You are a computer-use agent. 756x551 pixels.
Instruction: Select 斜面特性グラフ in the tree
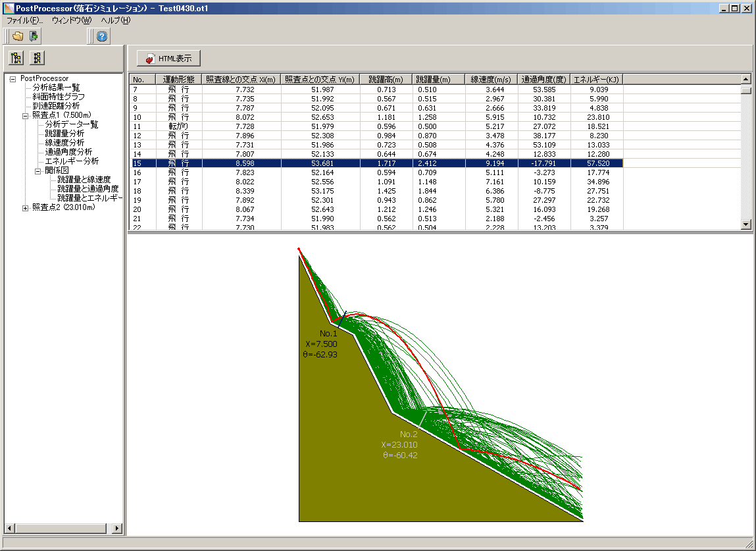[59, 97]
